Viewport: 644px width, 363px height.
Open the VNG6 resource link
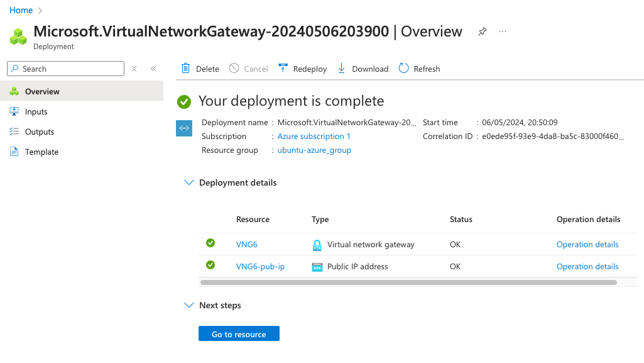[x=247, y=245]
